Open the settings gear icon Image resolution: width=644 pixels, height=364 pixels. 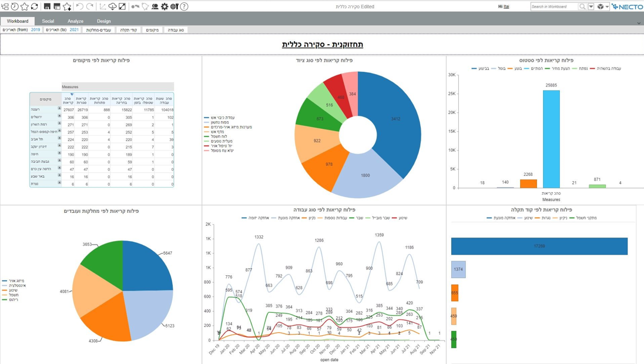(x=165, y=6)
